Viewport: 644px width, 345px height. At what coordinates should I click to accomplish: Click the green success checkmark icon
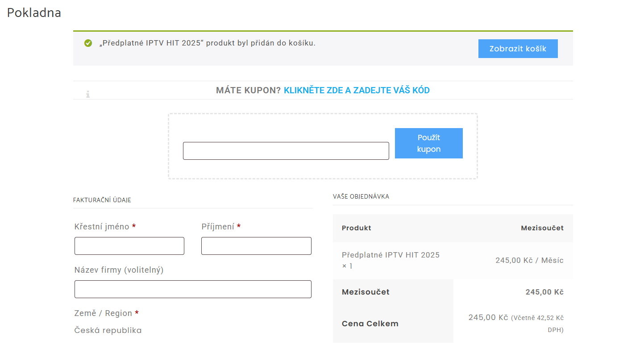88,43
